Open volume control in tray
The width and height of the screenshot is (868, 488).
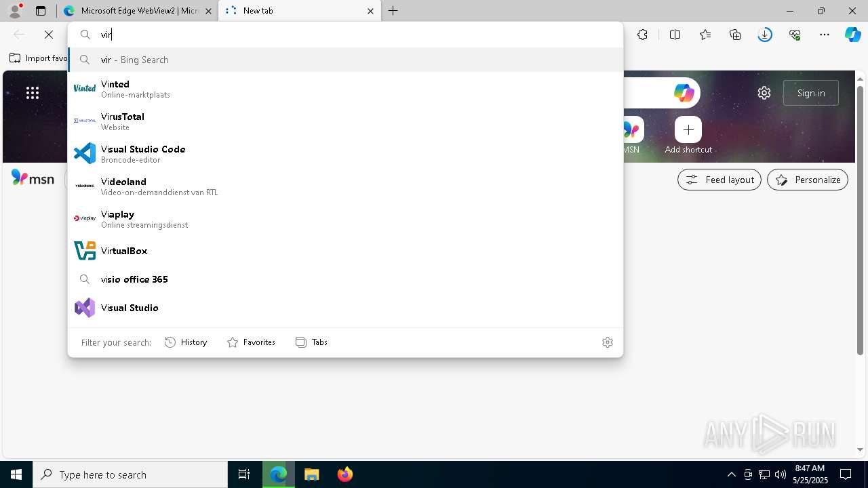coord(781,474)
